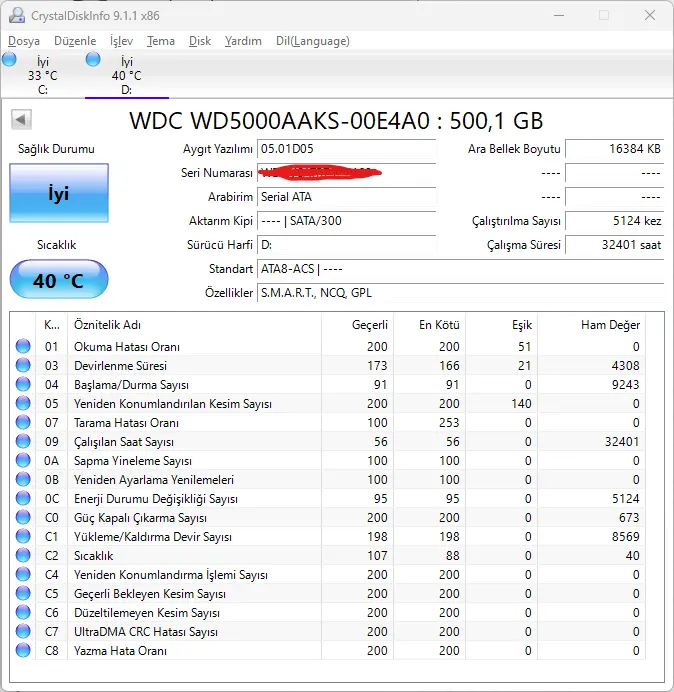Click raw value 9243 of Başlama/Durma Sayısı
This screenshot has height=692, width=674.
pos(625,385)
